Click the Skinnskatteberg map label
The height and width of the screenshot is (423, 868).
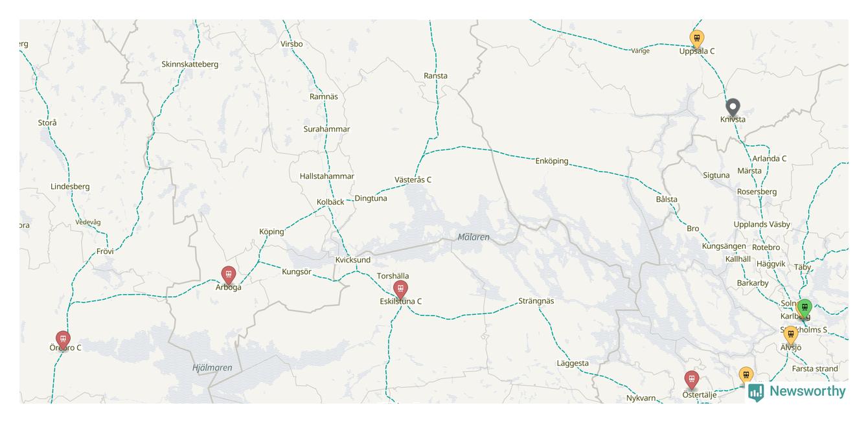(x=190, y=64)
